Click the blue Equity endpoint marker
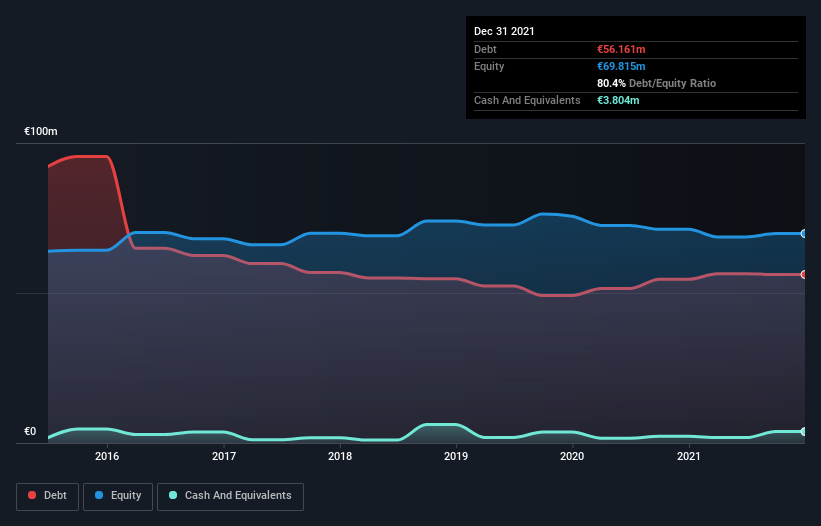Screen dimensions: 821x526 point(804,233)
